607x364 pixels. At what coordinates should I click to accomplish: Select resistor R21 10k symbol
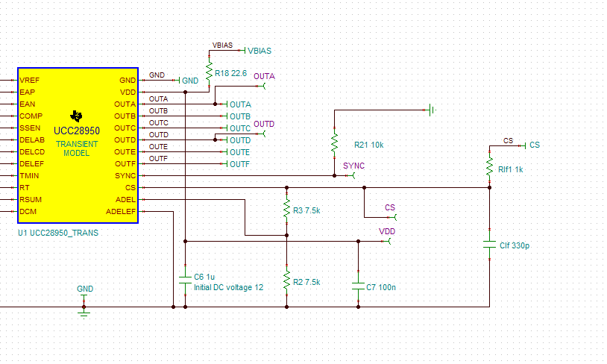pos(335,142)
